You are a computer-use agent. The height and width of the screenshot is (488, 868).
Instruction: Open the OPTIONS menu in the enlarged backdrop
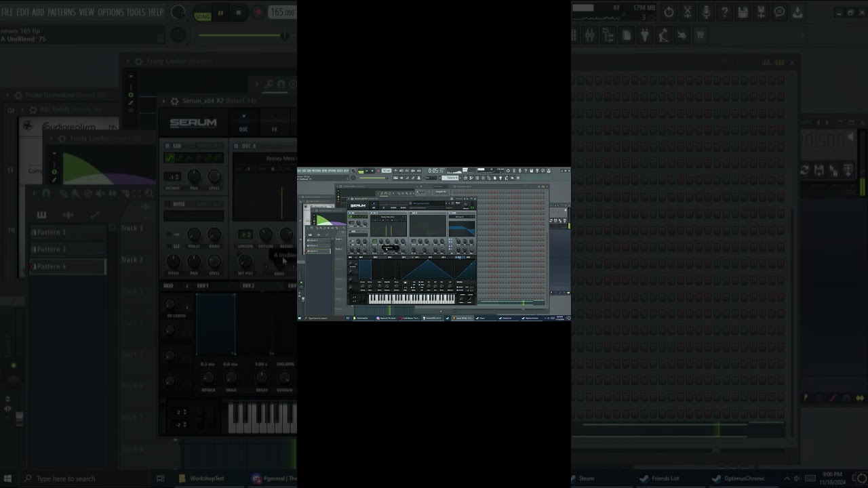click(x=111, y=12)
